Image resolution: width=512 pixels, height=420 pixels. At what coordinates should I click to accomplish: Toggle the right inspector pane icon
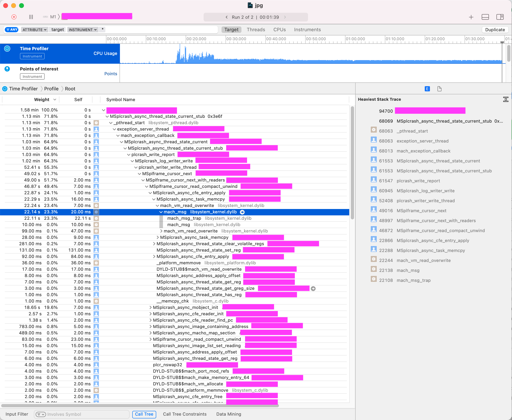tap(500, 17)
